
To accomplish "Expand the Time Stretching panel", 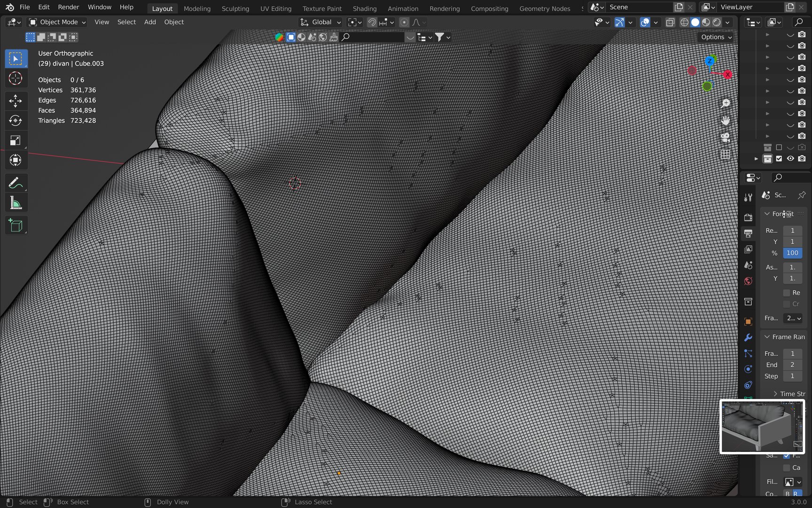I will [775, 394].
